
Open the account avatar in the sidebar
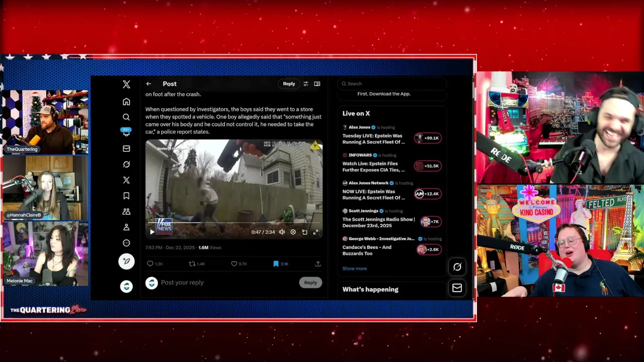pos(126,286)
